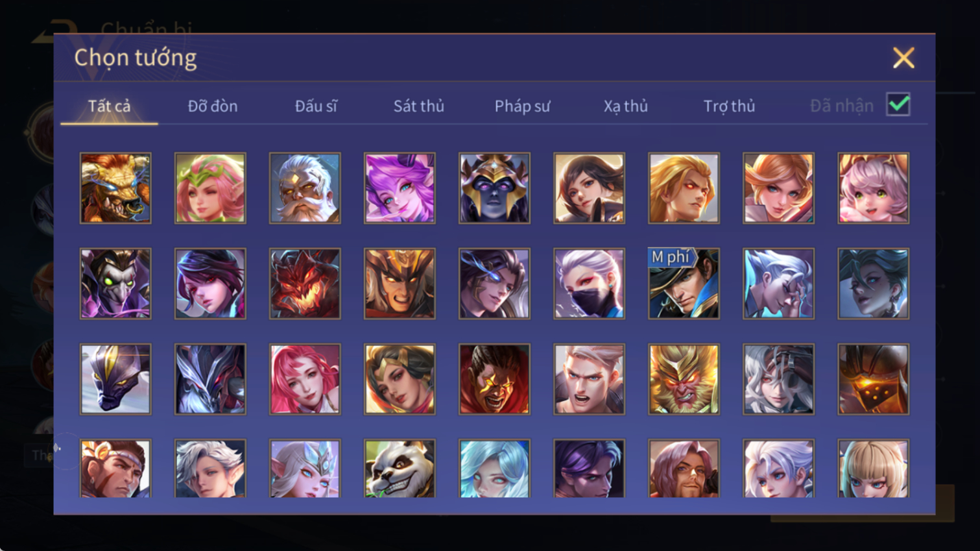Select the pink-haired fox girl hero
This screenshot has width=980, height=551.
tap(400, 188)
